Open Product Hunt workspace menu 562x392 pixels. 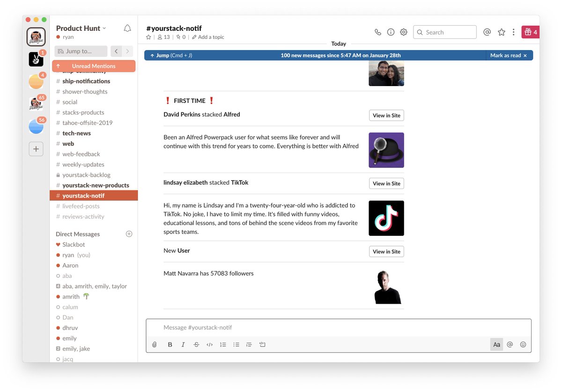[x=81, y=28]
